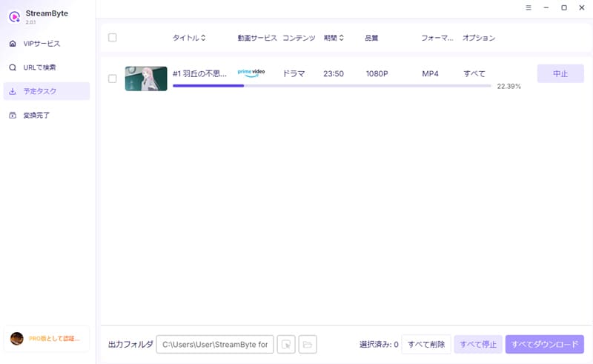This screenshot has height=364, width=593.
Task: Click the 22.39% progress value
Action: pyautogui.click(x=508, y=86)
